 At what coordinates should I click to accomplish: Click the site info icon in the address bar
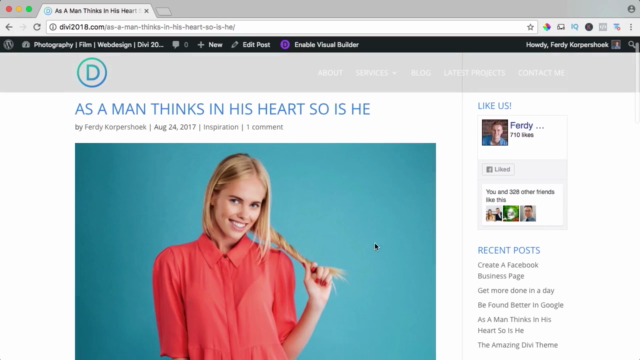(x=53, y=27)
